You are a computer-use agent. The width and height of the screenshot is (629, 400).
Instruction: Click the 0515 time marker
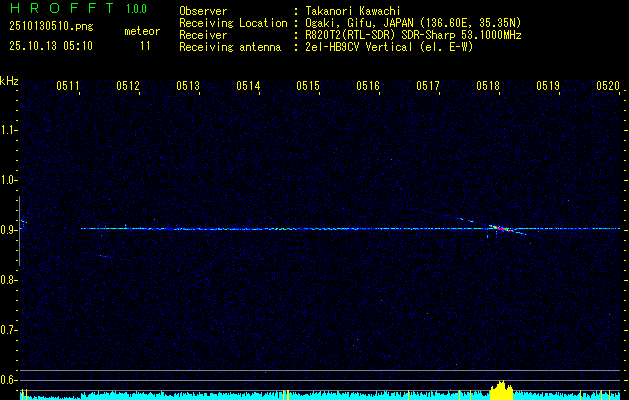pyautogui.click(x=308, y=85)
